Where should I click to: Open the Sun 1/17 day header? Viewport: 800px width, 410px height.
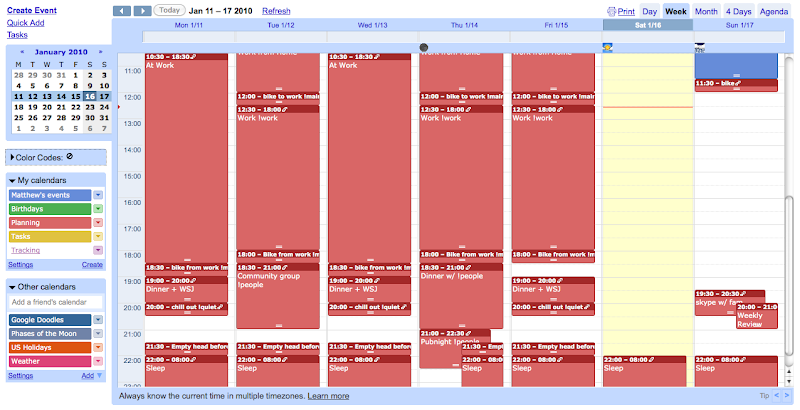739,25
